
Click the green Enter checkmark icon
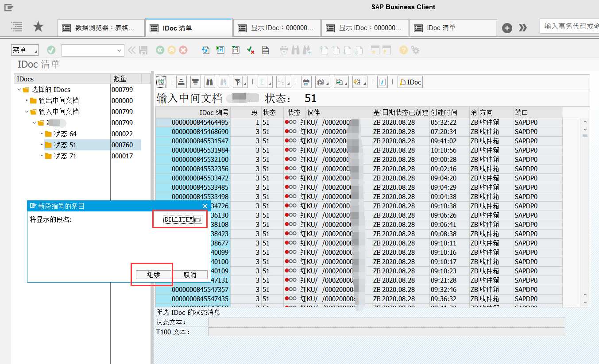[51, 50]
